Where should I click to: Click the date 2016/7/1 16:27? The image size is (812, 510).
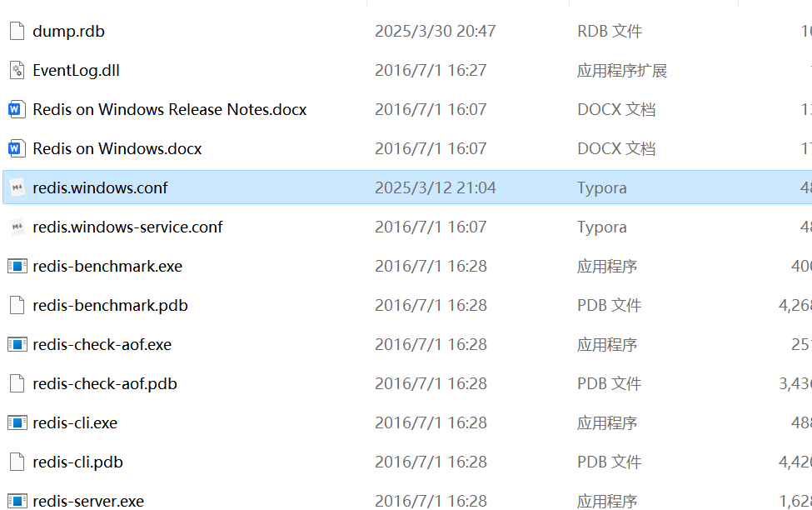tap(431, 71)
